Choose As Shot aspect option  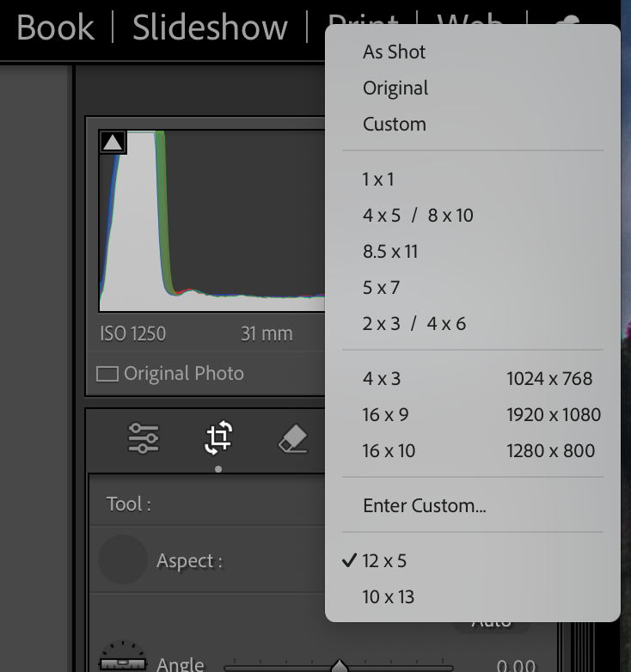[x=394, y=52]
